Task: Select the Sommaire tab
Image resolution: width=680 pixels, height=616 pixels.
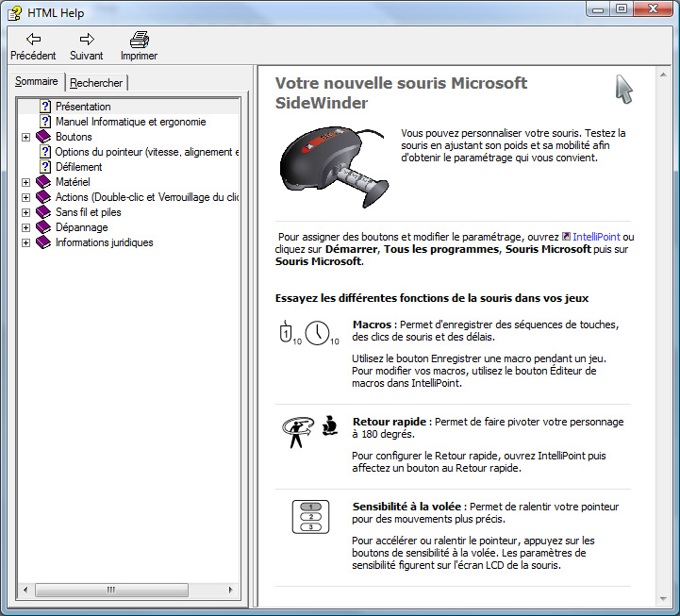Action: click(x=37, y=82)
